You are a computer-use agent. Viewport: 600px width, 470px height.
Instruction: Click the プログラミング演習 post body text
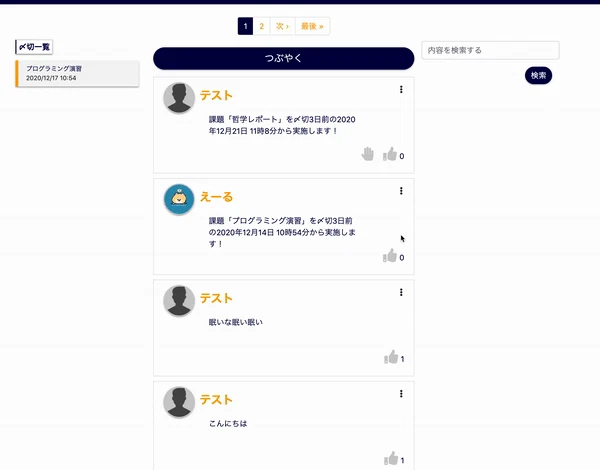click(x=282, y=232)
